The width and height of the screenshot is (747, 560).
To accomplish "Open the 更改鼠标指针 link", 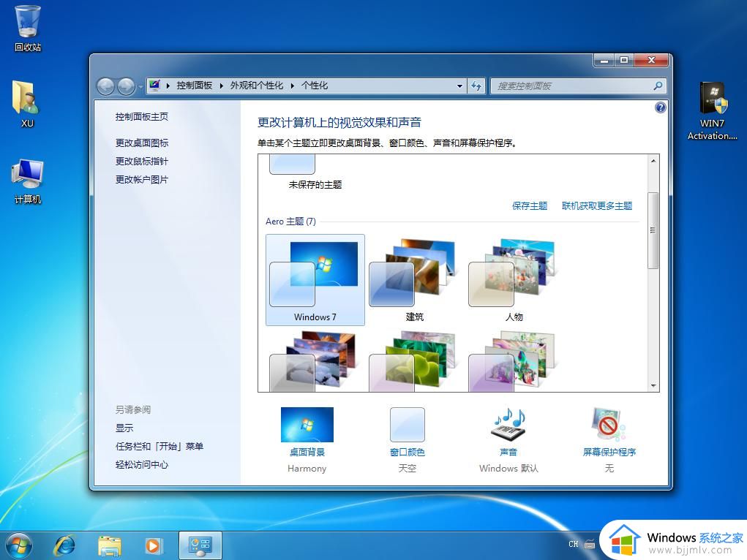I will [141, 162].
